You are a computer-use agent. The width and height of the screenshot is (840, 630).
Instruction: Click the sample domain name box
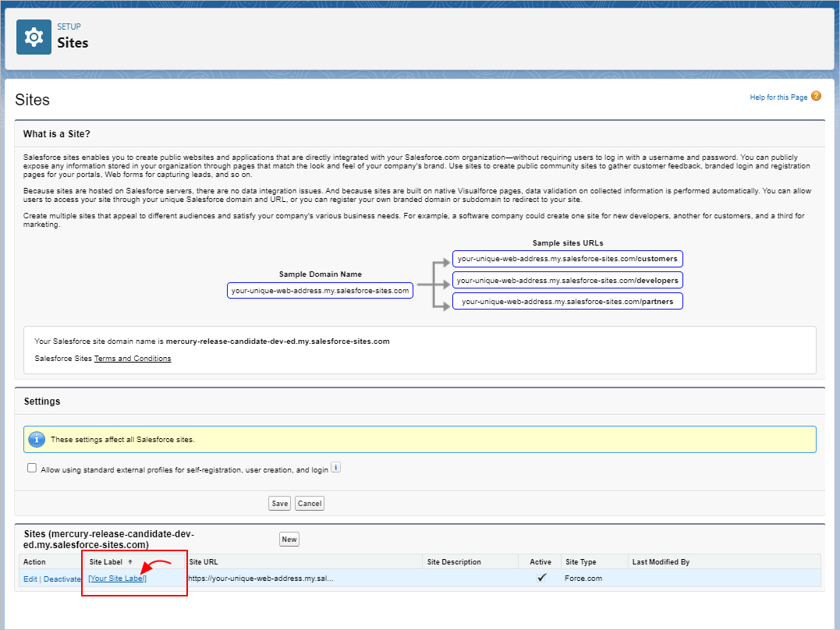[x=320, y=290]
